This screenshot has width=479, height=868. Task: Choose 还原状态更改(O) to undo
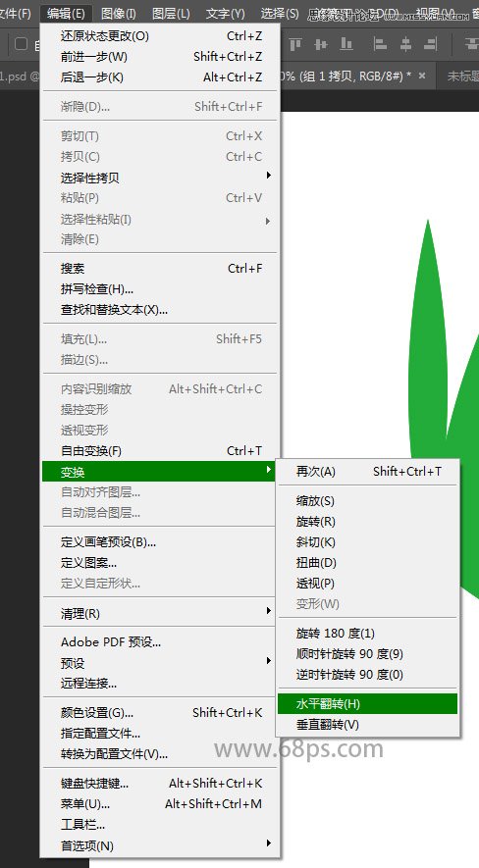click(x=161, y=36)
